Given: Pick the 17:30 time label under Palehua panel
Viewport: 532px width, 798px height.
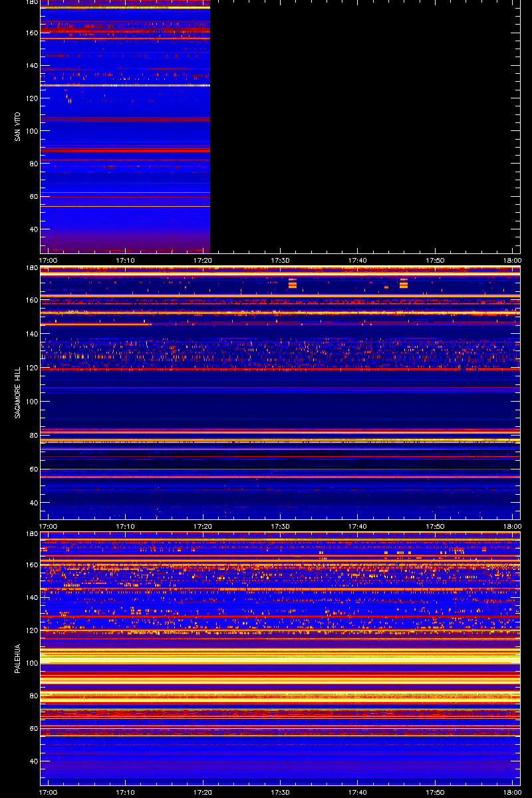Looking at the screenshot, I should click(280, 793).
